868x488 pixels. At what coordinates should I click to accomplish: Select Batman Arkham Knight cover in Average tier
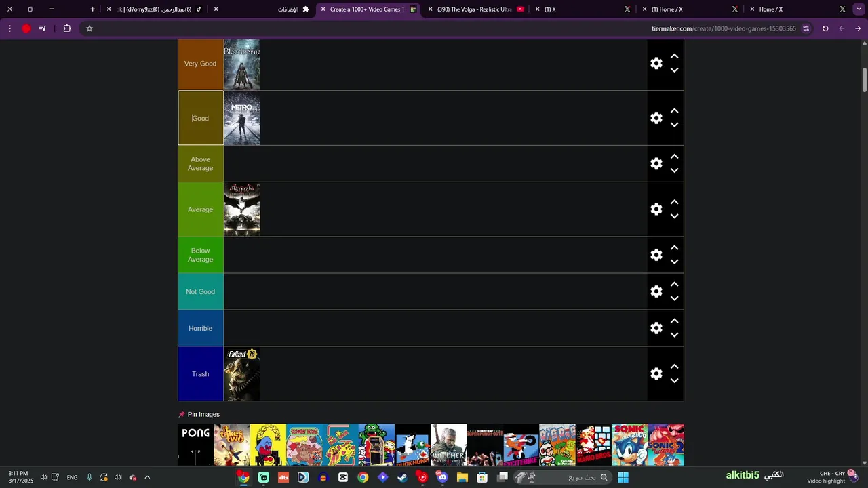tap(242, 209)
